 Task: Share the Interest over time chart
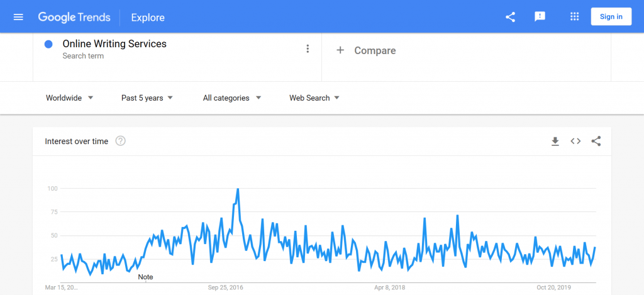[x=596, y=142]
